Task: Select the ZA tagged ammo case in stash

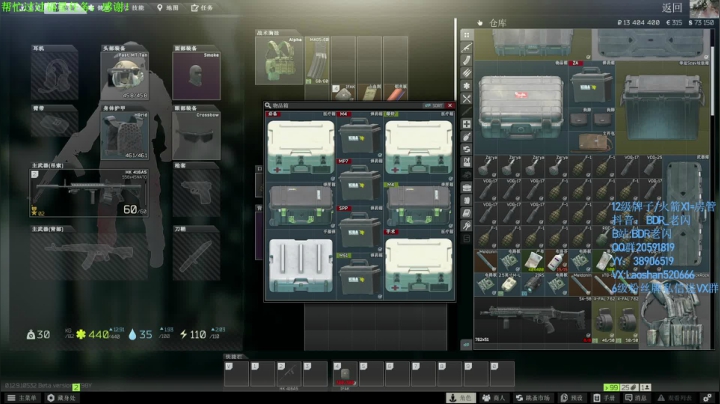Action: [592, 84]
